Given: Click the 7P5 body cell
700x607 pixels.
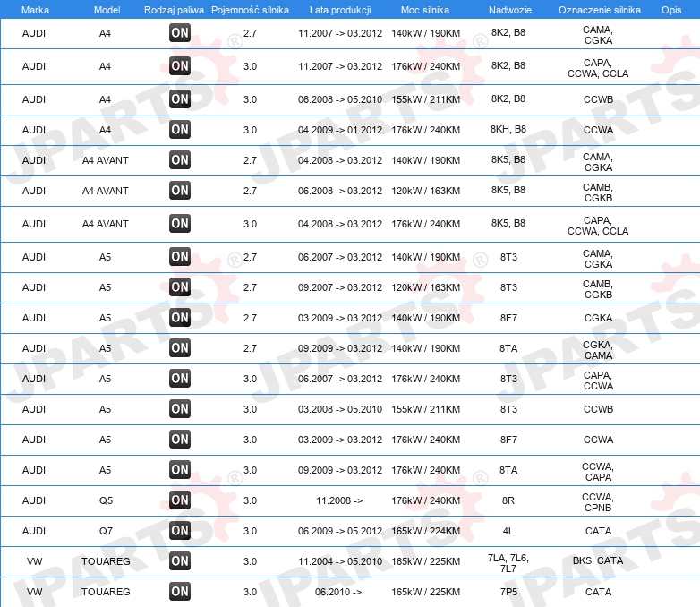Looking at the screenshot, I should click(508, 592).
